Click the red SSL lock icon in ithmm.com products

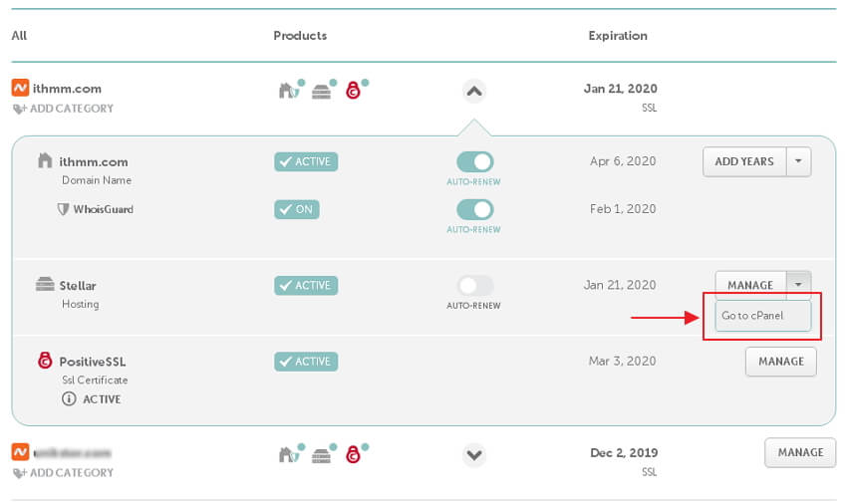click(353, 91)
